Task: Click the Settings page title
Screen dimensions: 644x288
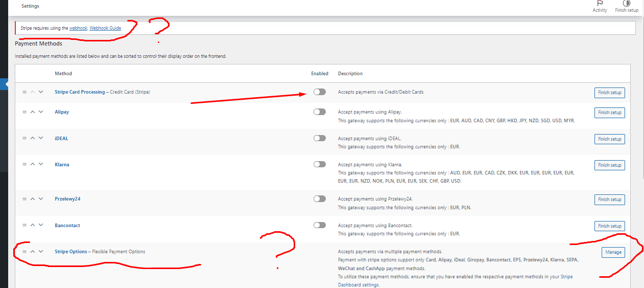Action: [30, 6]
